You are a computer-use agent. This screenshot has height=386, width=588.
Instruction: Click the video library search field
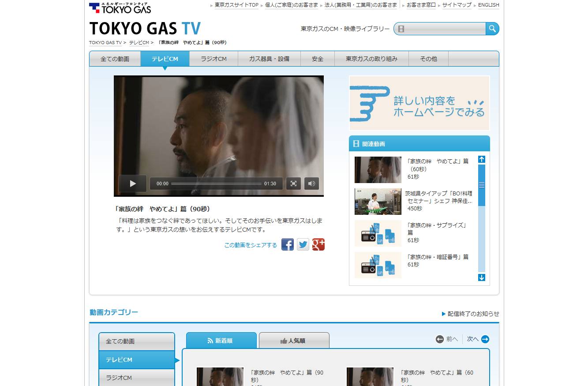click(x=440, y=29)
